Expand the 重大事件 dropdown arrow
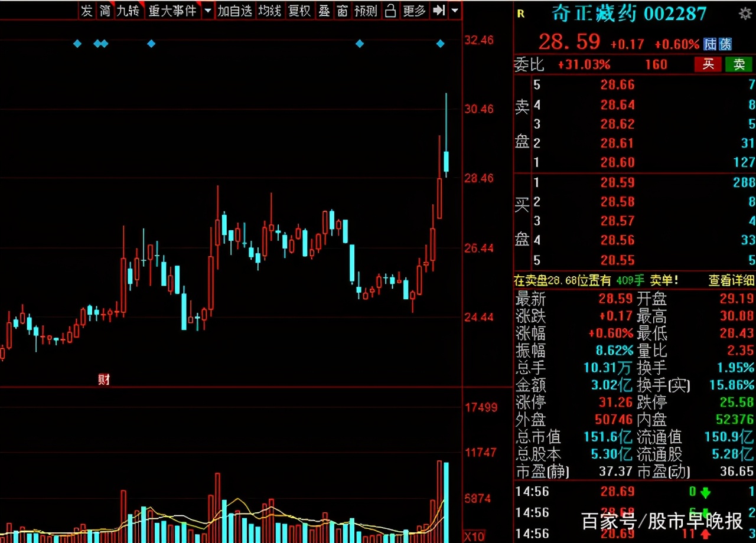Viewport: 756px width, 543px height. pos(207,10)
